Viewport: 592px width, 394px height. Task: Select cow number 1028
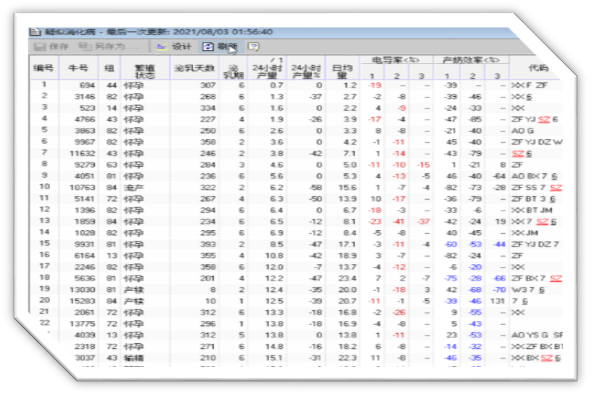tap(85, 232)
